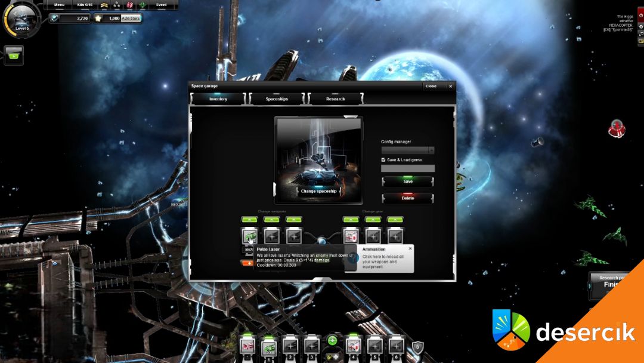Click the Pulse Laser weapon slot in the garage

click(x=249, y=236)
